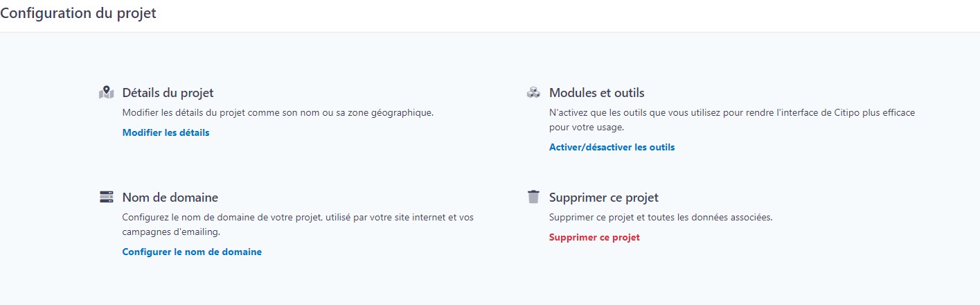Image resolution: width=980 pixels, height=305 pixels.
Task: Click the server icon beside Nom de domaine
Action: (x=106, y=197)
